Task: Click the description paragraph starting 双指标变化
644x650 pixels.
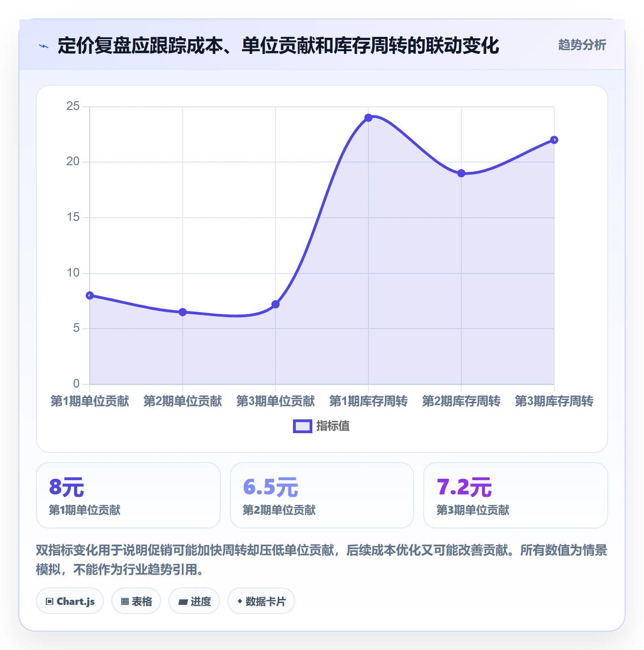Action: pyautogui.click(x=322, y=560)
